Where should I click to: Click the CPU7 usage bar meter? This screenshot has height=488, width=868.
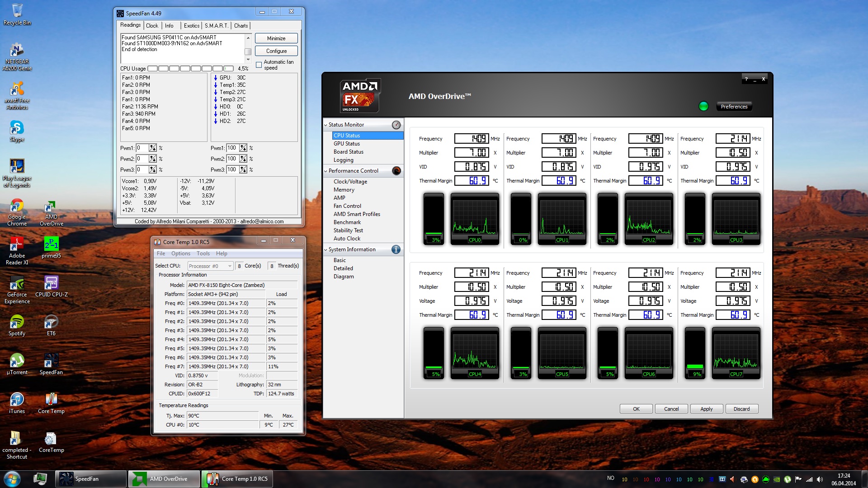click(x=695, y=353)
